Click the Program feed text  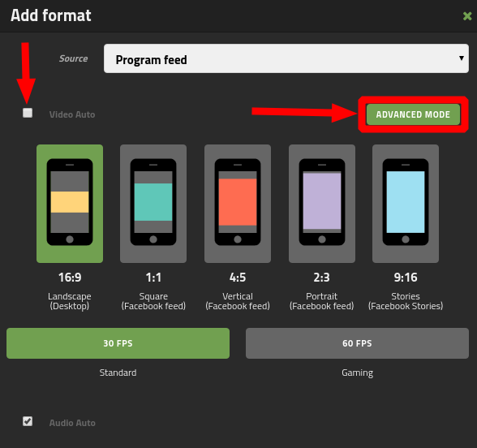pos(151,60)
